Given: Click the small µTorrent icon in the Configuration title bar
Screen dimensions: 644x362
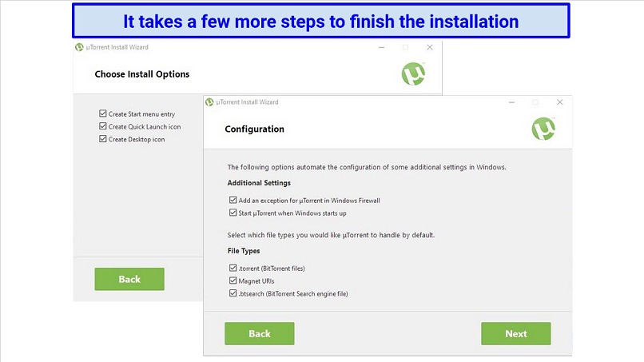Looking at the screenshot, I should [209, 102].
